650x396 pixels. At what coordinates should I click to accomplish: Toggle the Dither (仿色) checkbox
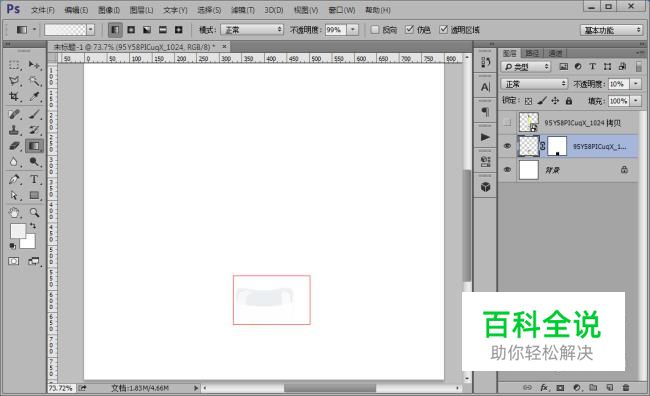point(410,29)
